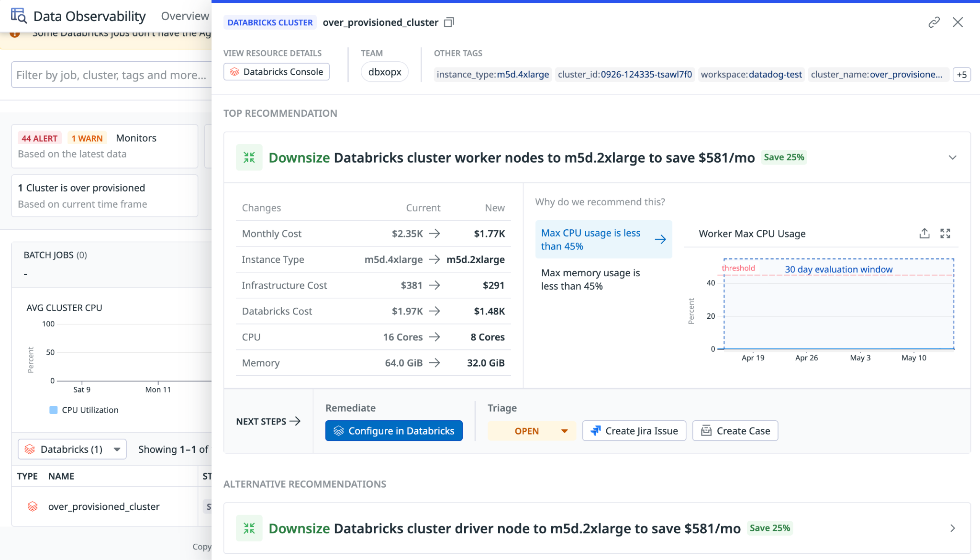Click the 44 ALERT monitors badge
This screenshot has width=980, height=560.
[x=40, y=138]
